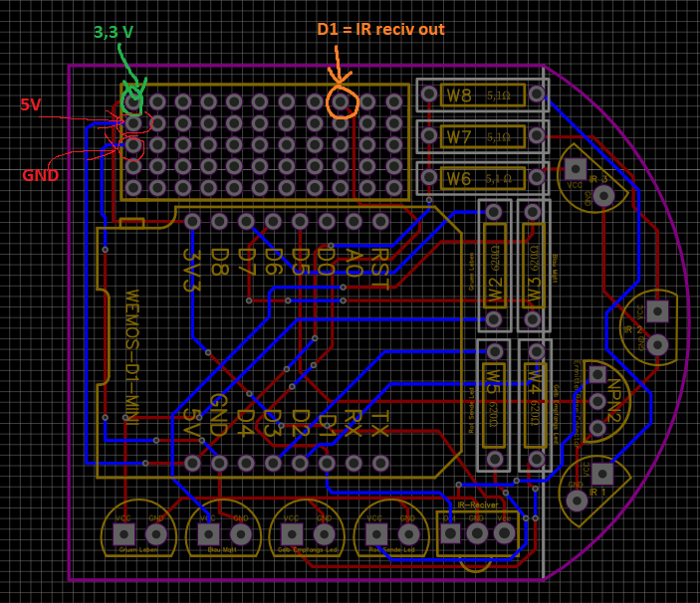The image size is (700, 603).
Task: Click the right pad of resistor W8
Action: click(536, 94)
